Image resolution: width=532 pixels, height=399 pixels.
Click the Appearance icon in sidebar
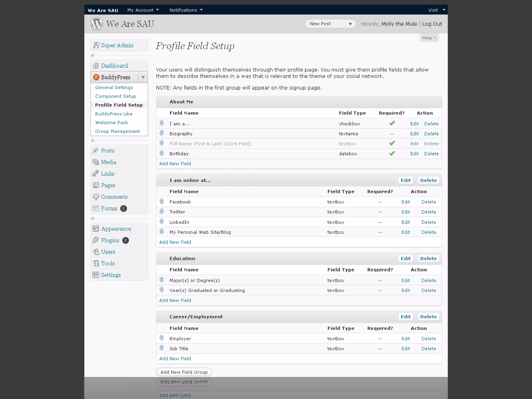pos(96,229)
